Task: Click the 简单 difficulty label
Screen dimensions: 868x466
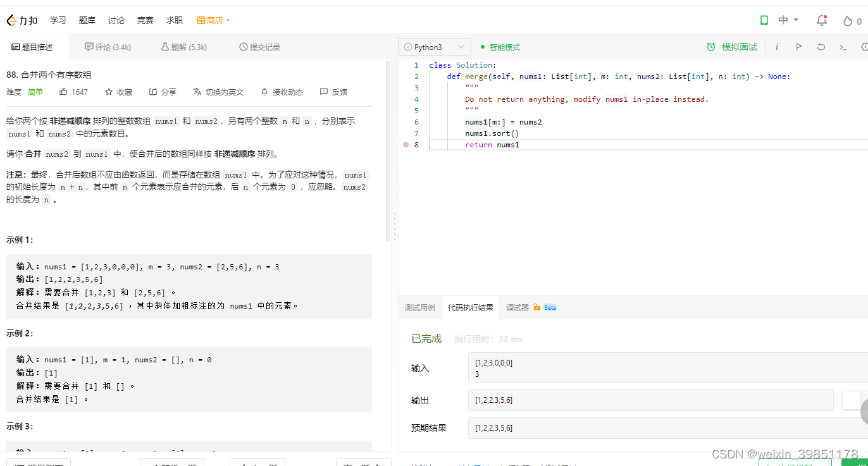Action: pos(35,92)
